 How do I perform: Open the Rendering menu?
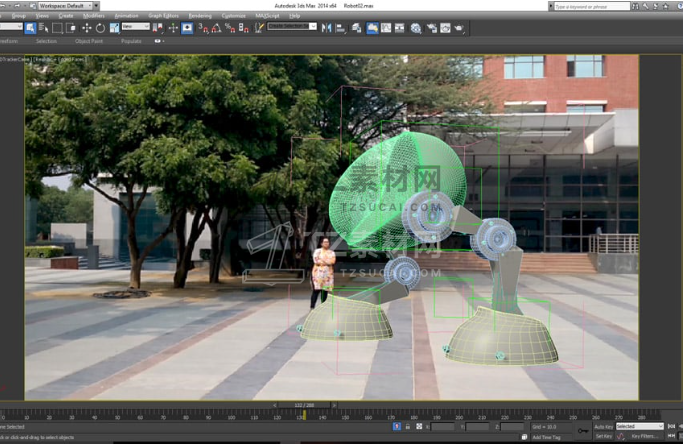tap(200, 16)
